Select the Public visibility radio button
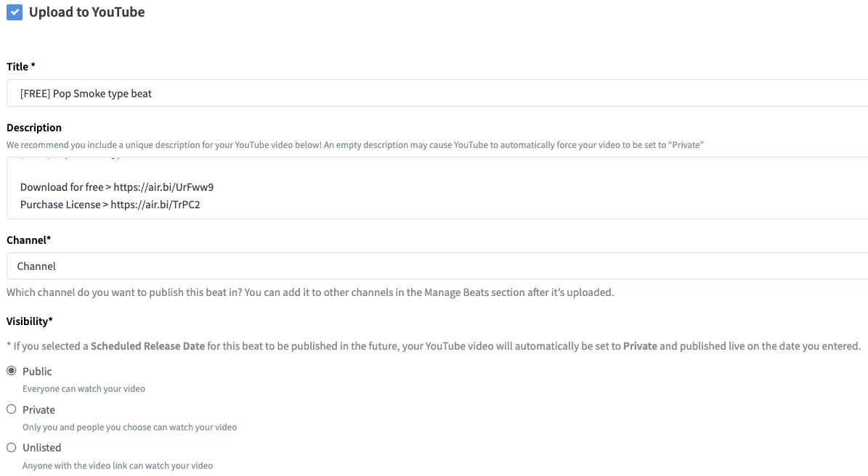This screenshot has width=868, height=476. [x=12, y=371]
